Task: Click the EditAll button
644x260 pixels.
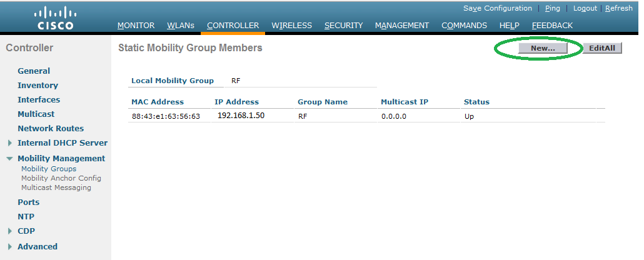Action: (602, 48)
